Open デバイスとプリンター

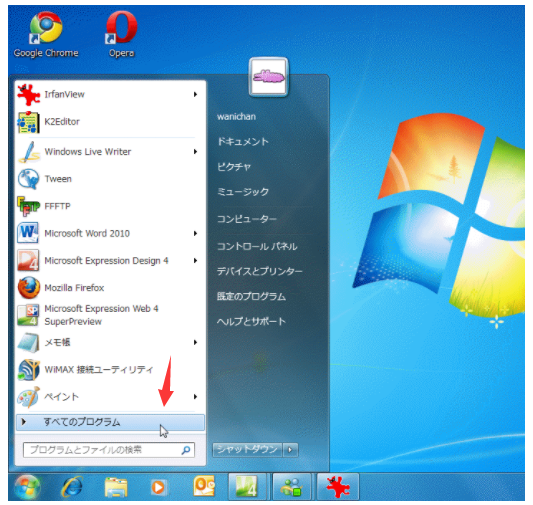pos(259,271)
